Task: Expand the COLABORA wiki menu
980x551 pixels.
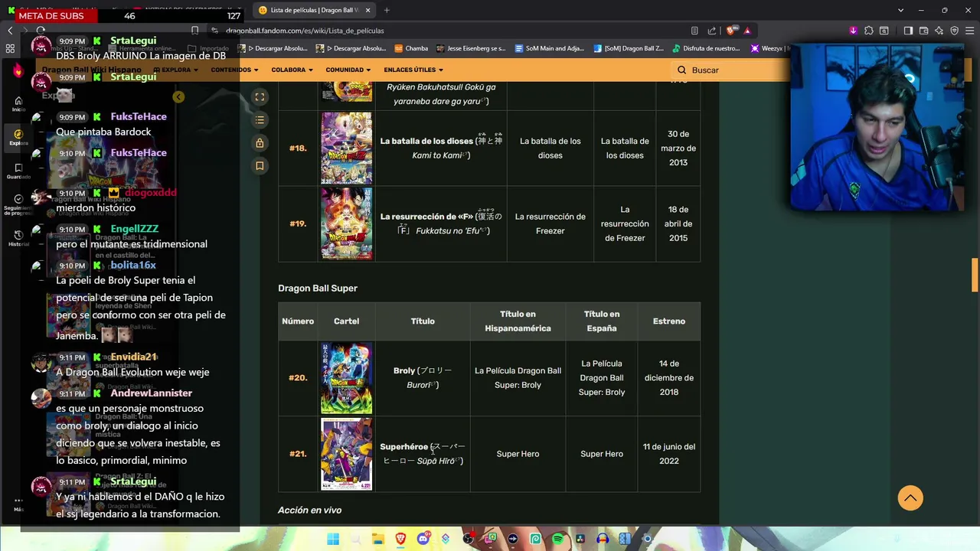Action: click(x=292, y=70)
